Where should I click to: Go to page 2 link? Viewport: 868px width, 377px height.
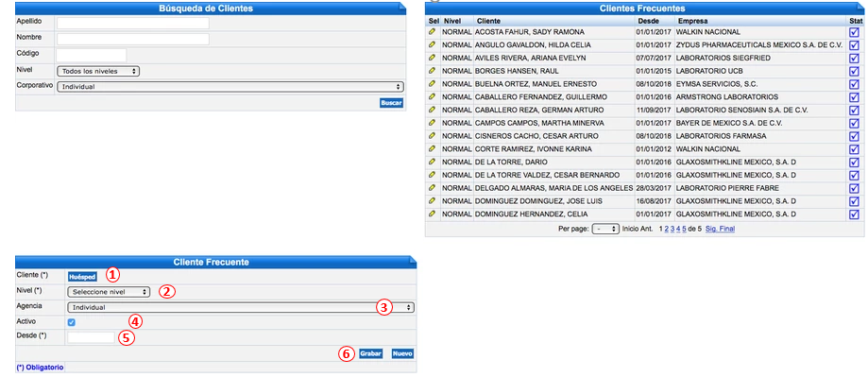[x=667, y=229]
